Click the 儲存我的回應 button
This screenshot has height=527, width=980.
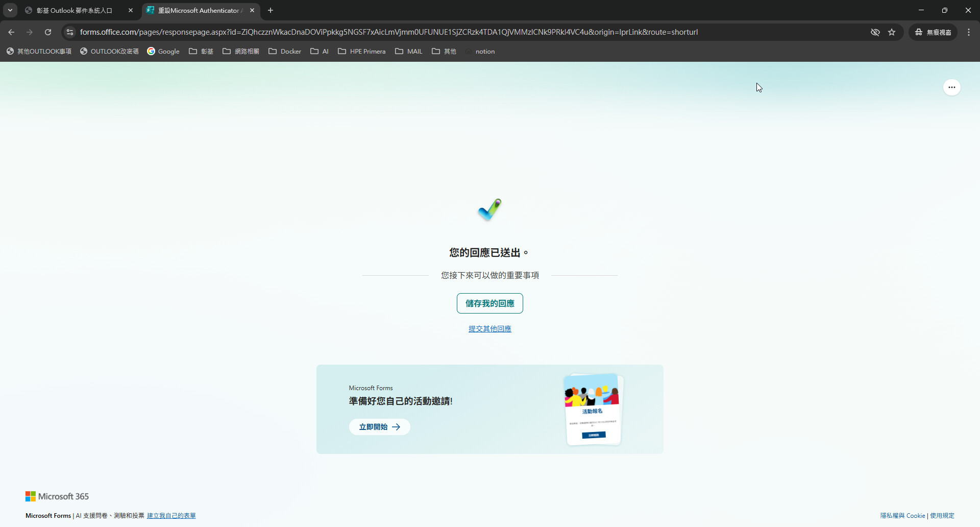point(489,303)
